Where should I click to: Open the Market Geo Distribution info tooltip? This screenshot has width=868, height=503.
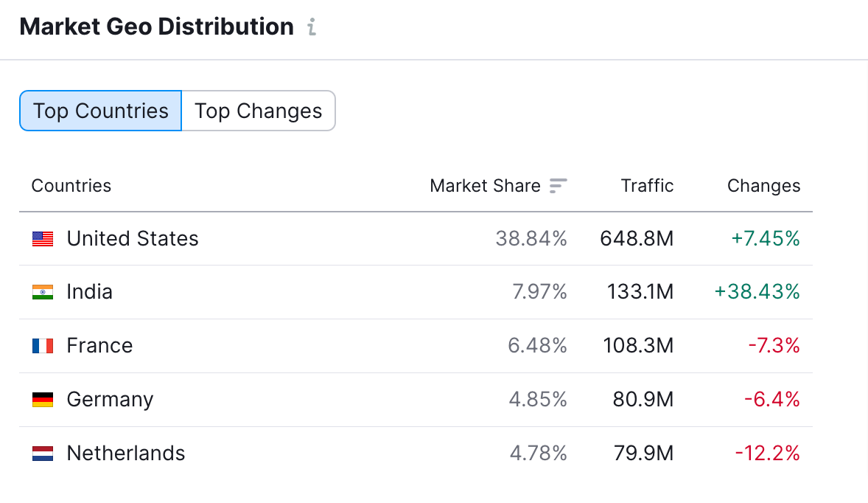(x=311, y=27)
